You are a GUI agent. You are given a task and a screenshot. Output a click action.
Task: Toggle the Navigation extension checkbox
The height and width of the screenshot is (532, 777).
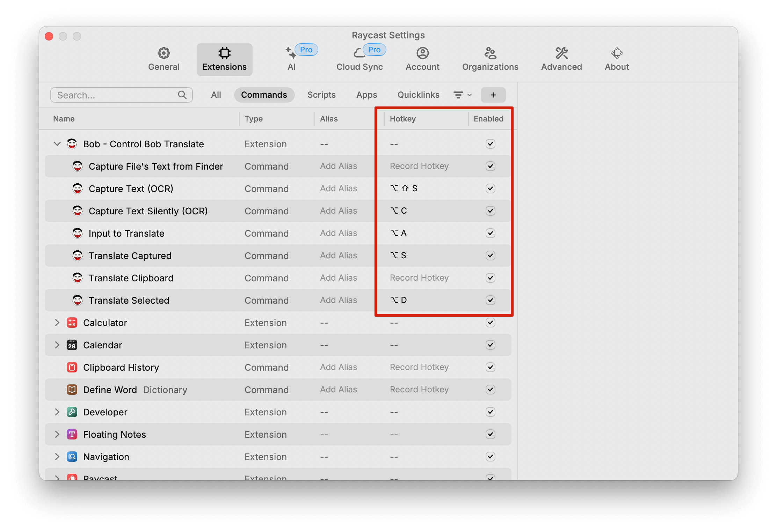(x=491, y=457)
